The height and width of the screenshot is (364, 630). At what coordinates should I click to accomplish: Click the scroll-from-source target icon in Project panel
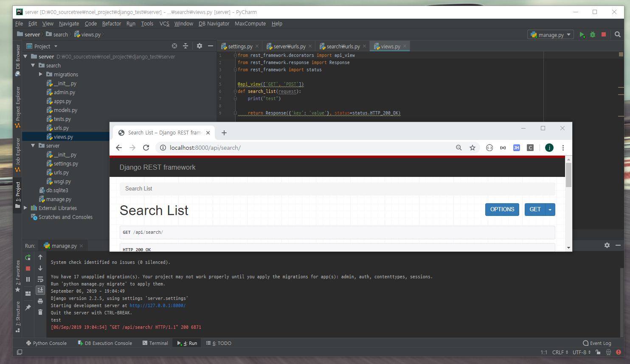point(174,46)
